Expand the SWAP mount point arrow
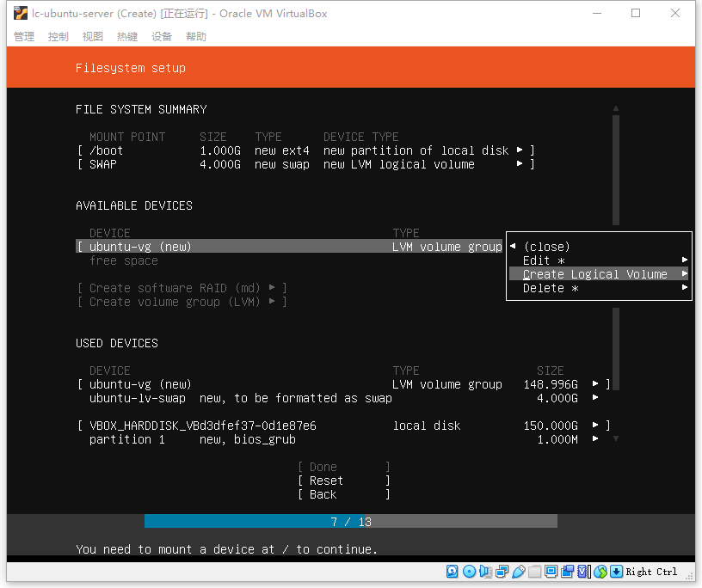 pyautogui.click(x=520, y=164)
